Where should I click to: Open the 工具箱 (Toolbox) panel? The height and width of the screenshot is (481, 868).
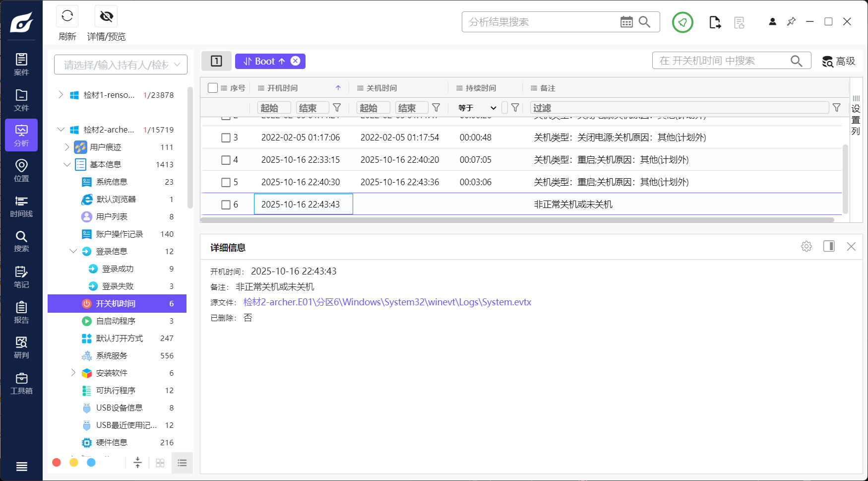pos(21,383)
